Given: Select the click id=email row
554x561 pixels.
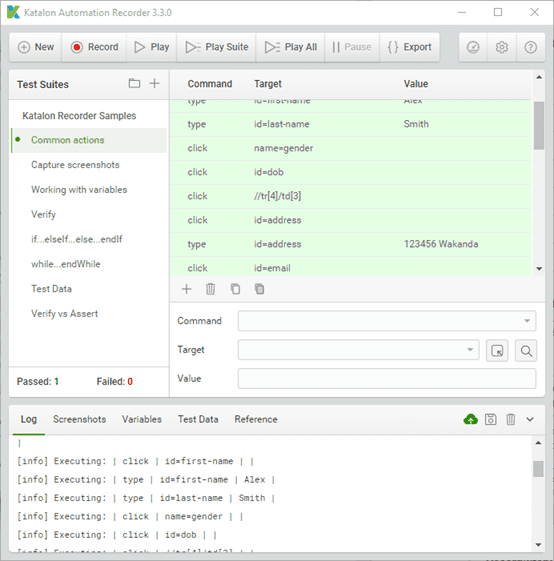Looking at the screenshot, I should (351, 267).
